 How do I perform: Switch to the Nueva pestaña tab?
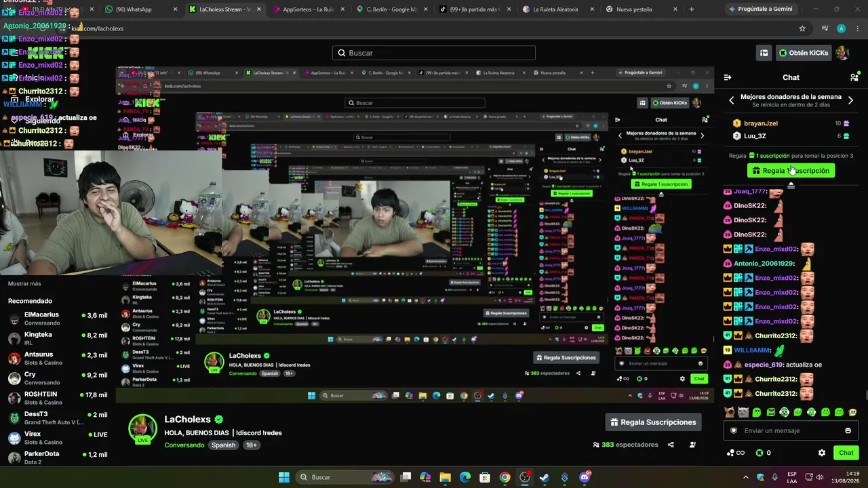pos(642,9)
